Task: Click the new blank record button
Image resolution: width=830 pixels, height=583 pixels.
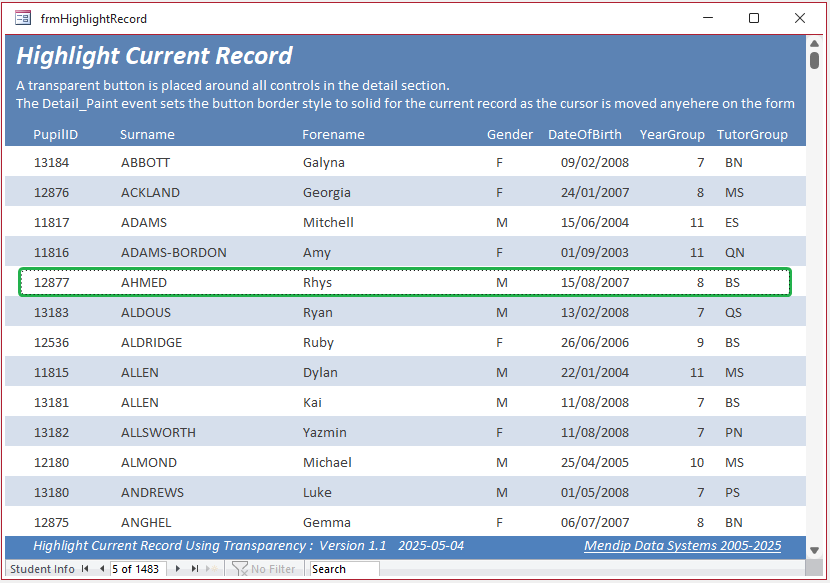Action: pos(213,569)
